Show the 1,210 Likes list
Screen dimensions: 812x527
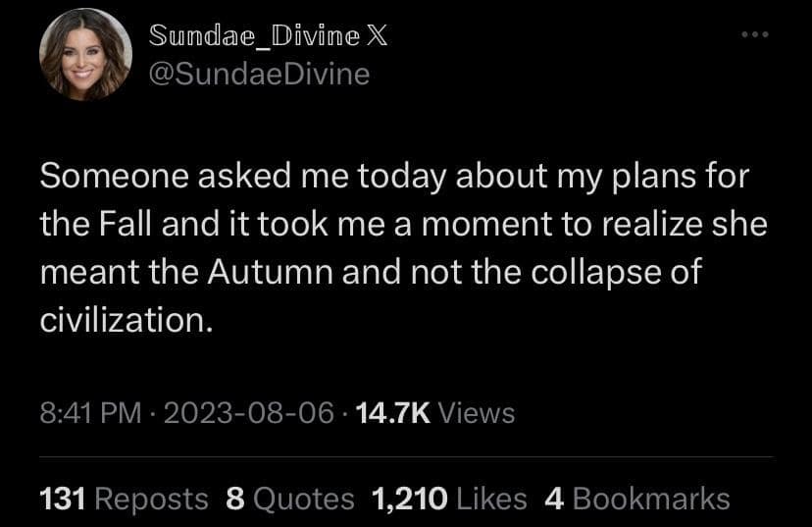449,499
